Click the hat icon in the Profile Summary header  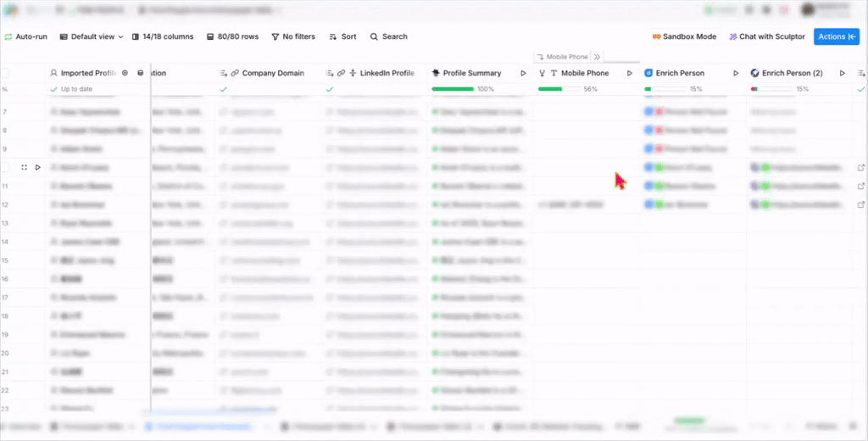[436, 73]
